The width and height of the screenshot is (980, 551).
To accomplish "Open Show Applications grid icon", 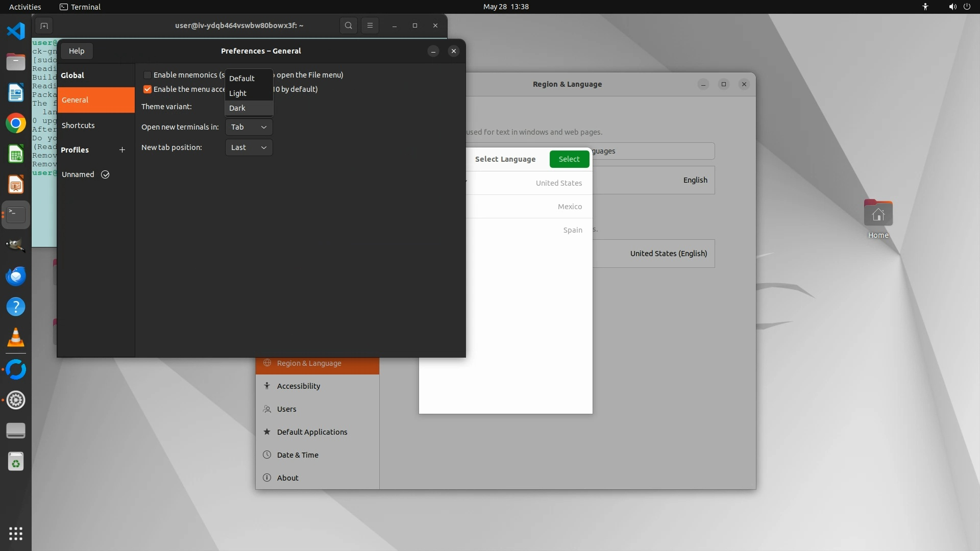I will (16, 534).
